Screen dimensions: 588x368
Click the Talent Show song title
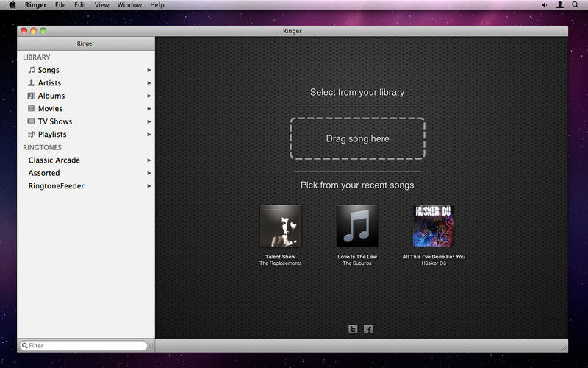(x=281, y=257)
